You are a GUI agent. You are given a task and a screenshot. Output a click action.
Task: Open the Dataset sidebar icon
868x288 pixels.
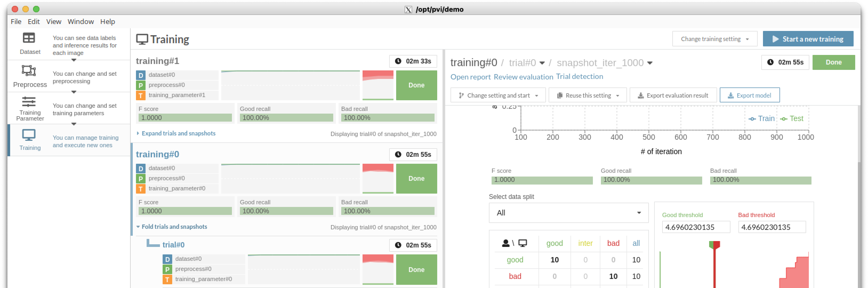pos(29,38)
